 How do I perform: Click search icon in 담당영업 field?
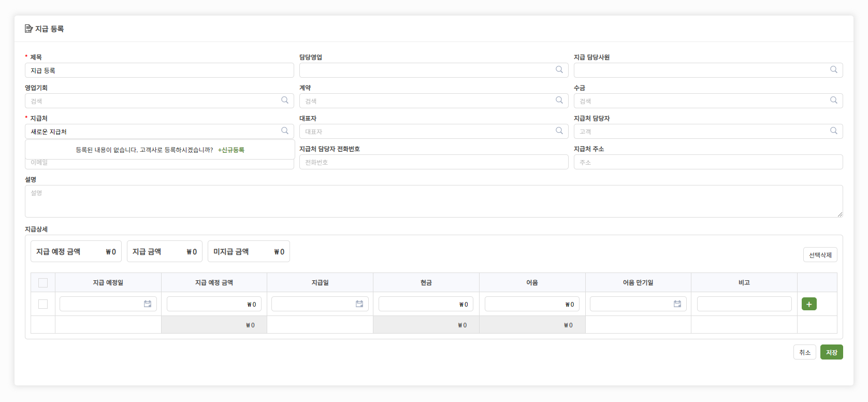tap(559, 70)
